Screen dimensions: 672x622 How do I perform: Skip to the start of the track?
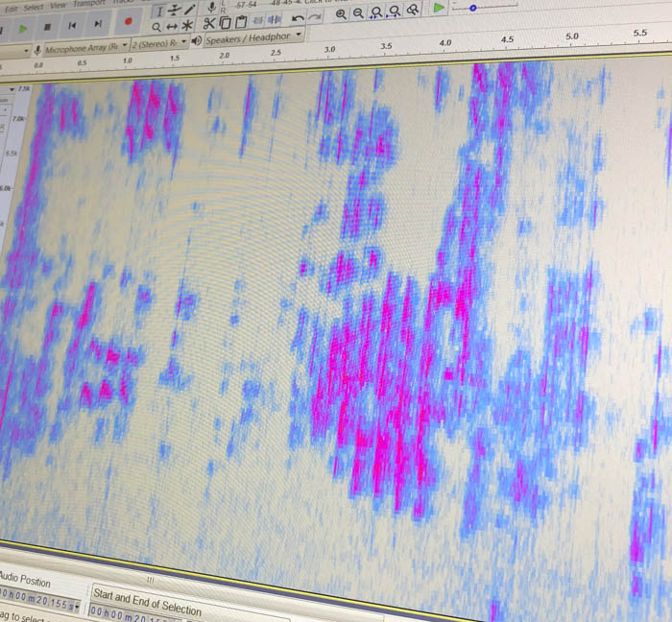coord(72,26)
